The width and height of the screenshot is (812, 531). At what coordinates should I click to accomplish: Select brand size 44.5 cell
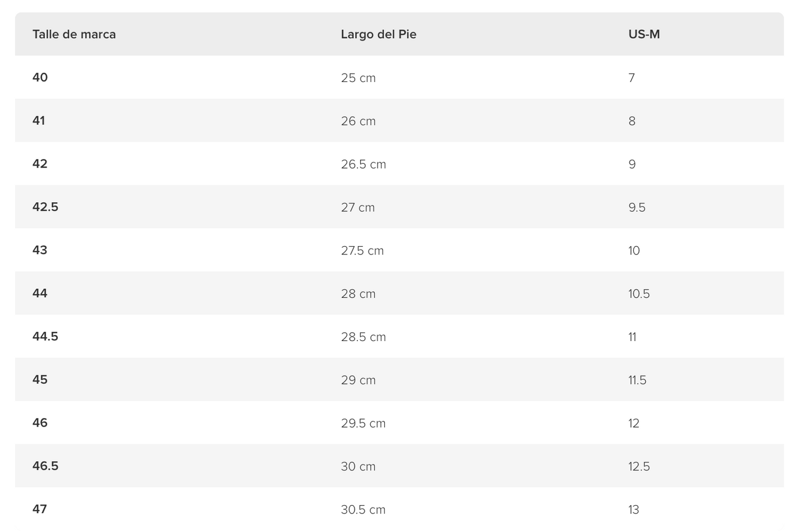coord(46,337)
